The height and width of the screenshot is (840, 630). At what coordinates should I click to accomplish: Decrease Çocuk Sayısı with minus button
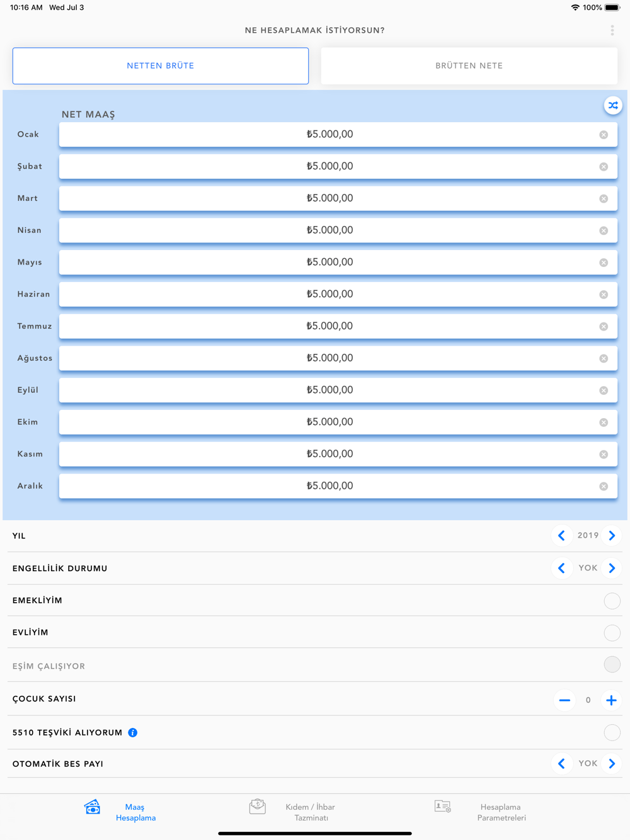pyautogui.click(x=564, y=700)
